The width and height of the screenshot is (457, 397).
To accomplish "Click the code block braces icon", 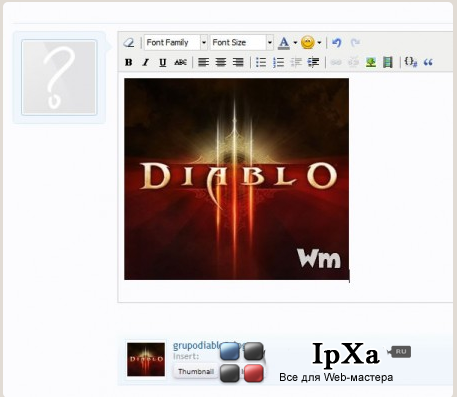I will pyautogui.click(x=410, y=62).
